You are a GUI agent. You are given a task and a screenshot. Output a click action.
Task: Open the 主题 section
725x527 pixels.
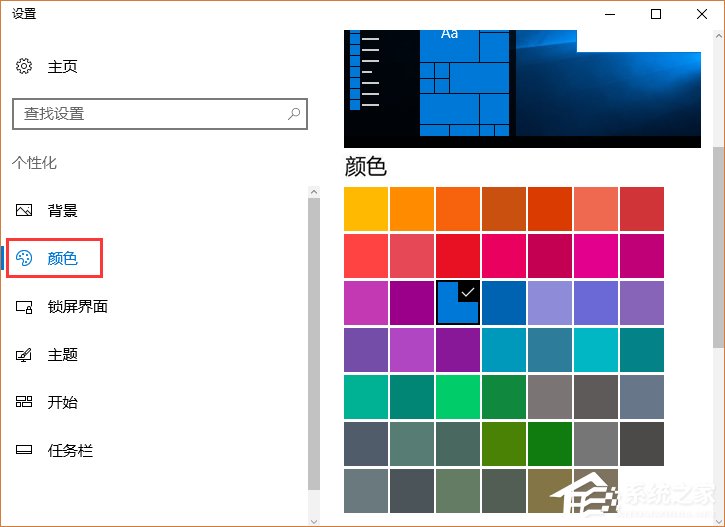pos(46,355)
